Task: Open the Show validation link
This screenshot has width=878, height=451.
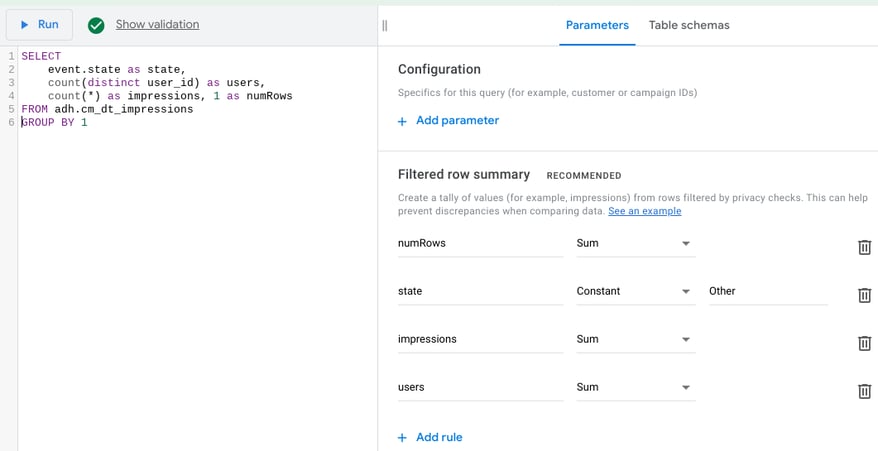Action: pos(157,25)
